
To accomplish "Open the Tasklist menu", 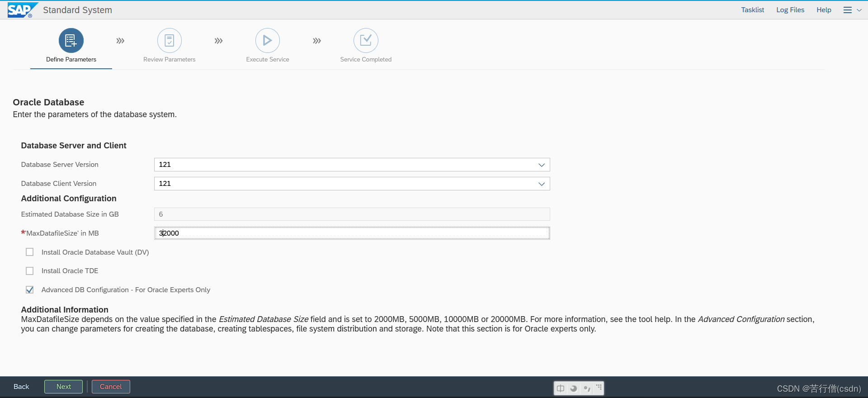I will pos(753,10).
